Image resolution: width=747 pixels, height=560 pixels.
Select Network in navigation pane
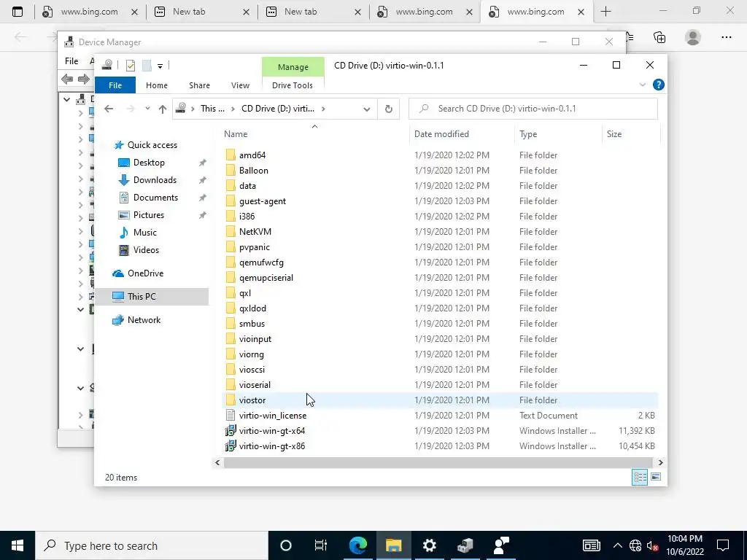[144, 320]
